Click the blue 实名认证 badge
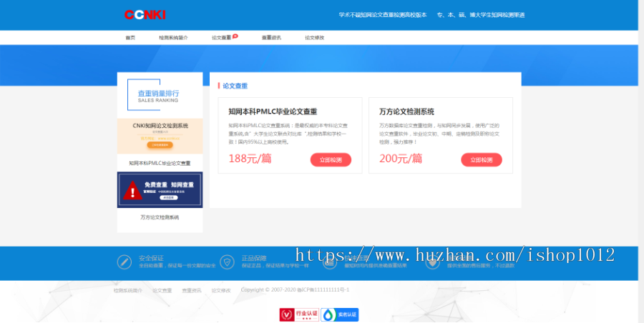The image size is (644, 323). 340,314
